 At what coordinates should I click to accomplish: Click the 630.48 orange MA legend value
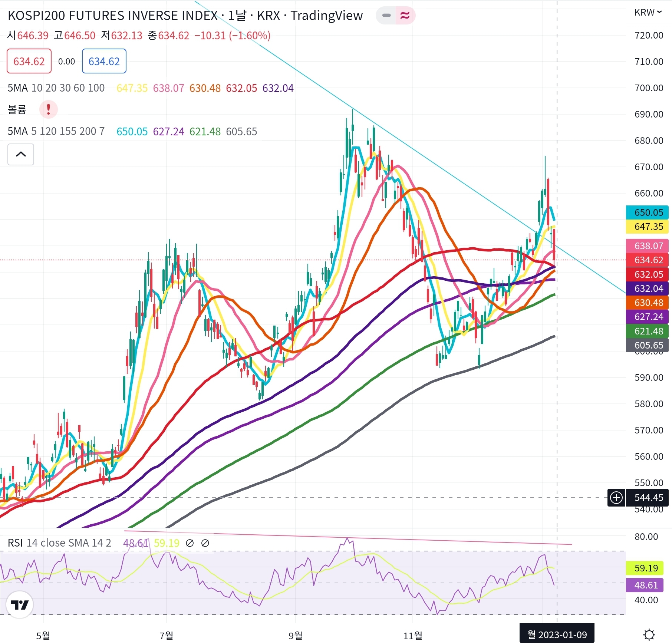click(x=205, y=88)
